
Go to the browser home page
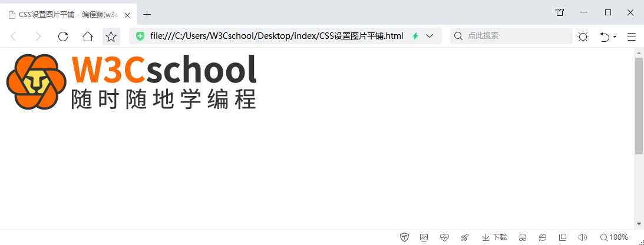point(87,37)
